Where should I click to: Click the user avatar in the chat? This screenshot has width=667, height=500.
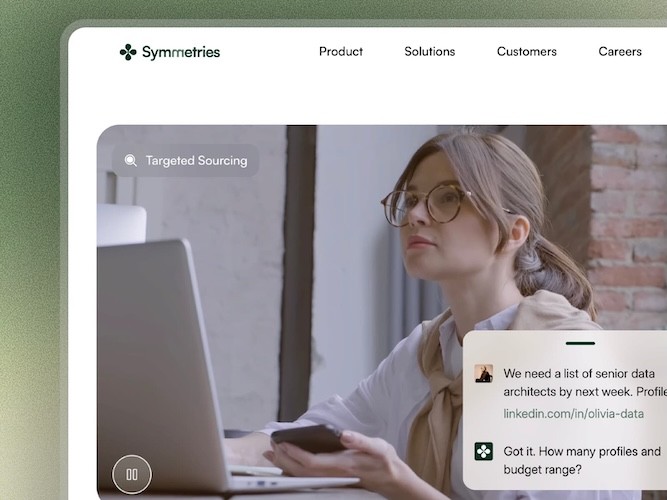[x=484, y=373]
